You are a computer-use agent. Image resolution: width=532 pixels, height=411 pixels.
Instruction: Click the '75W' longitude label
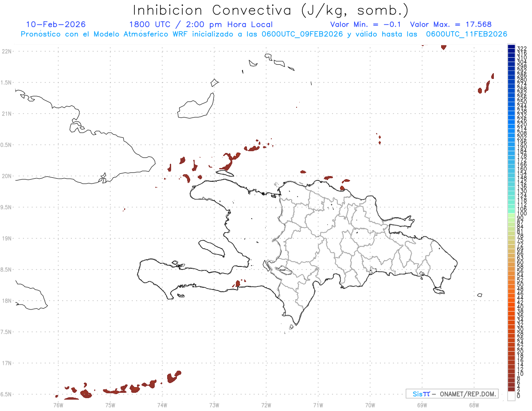tap(110, 405)
